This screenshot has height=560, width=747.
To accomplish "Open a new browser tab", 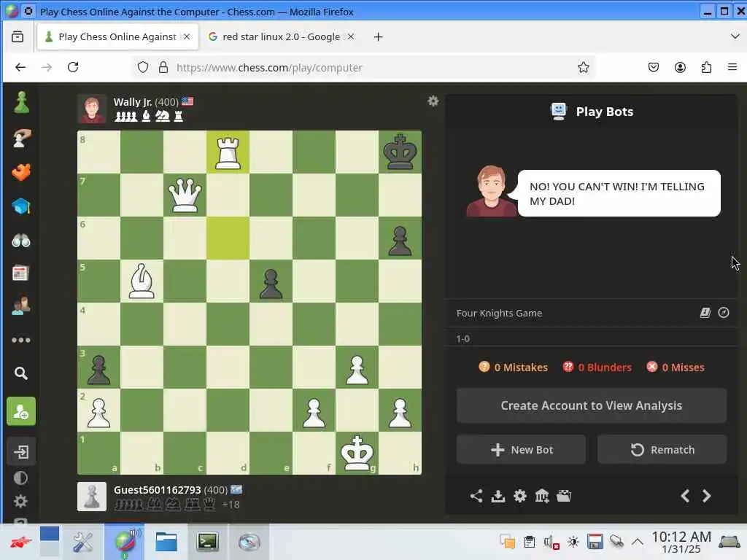I will pos(379,36).
